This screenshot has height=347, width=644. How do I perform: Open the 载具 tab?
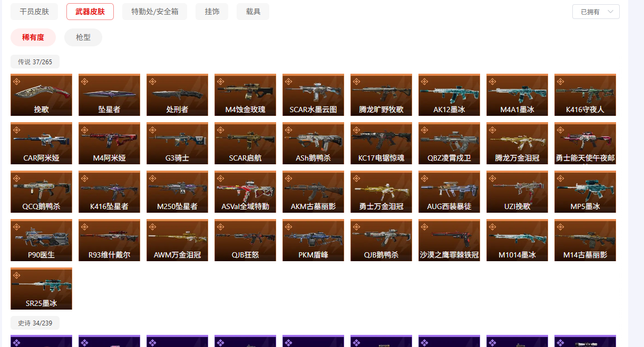point(253,12)
